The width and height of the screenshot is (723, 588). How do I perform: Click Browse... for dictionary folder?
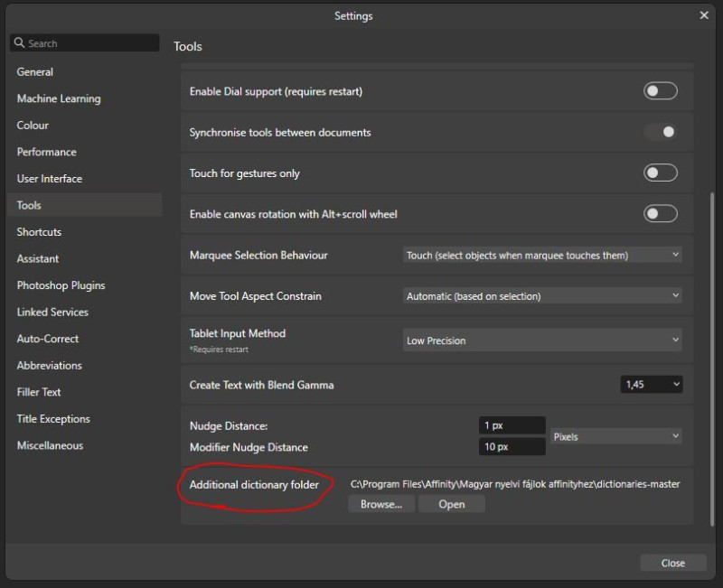(380, 504)
